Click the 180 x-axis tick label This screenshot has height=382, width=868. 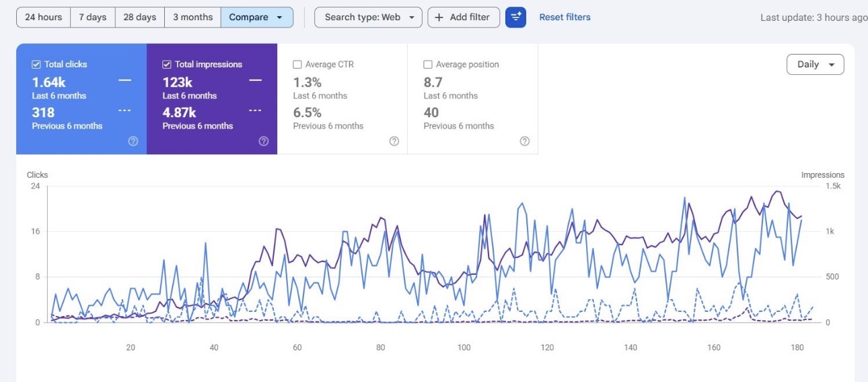797,348
